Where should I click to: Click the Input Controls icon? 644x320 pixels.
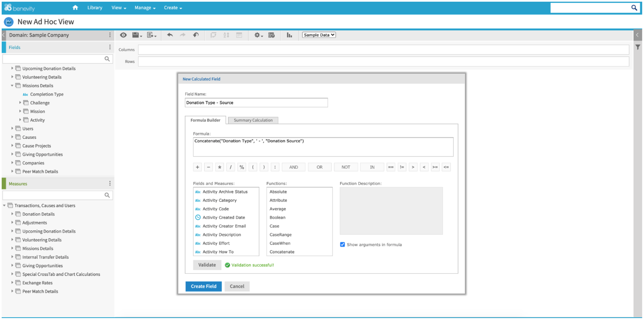tap(239, 35)
